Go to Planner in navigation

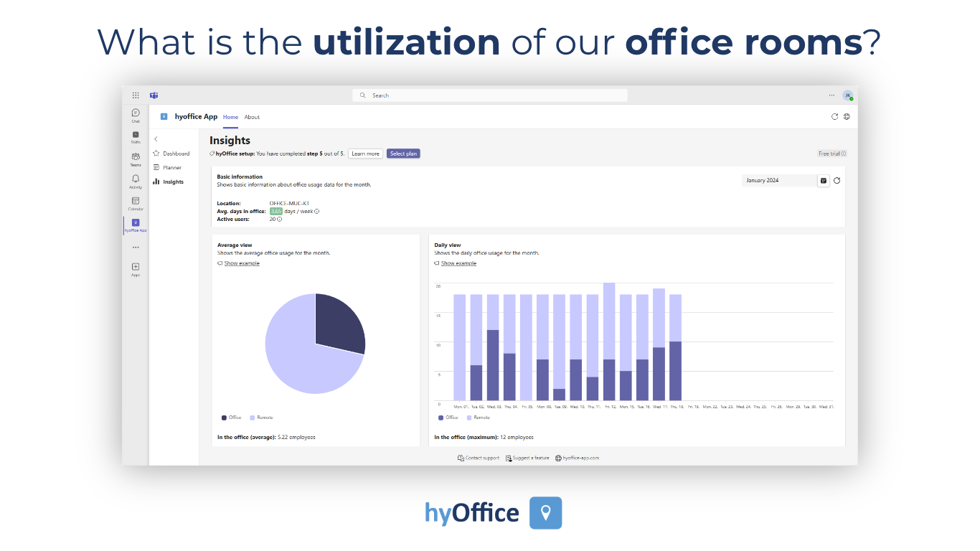coord(167,167)
